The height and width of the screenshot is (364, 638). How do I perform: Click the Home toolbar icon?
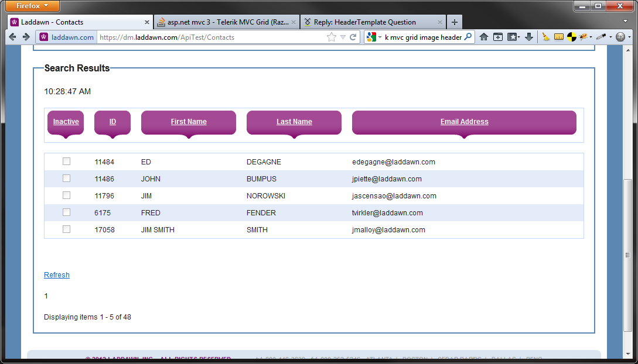[x=484, y=37]
